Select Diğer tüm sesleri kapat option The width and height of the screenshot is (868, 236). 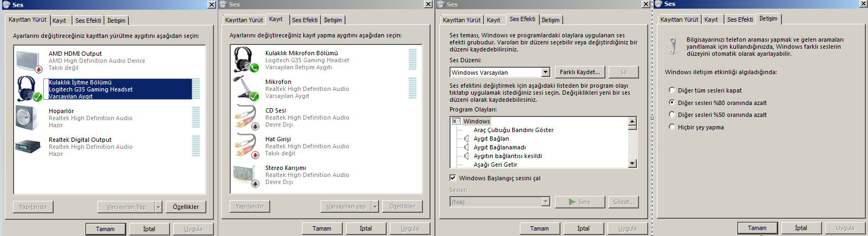pos(672,90)
